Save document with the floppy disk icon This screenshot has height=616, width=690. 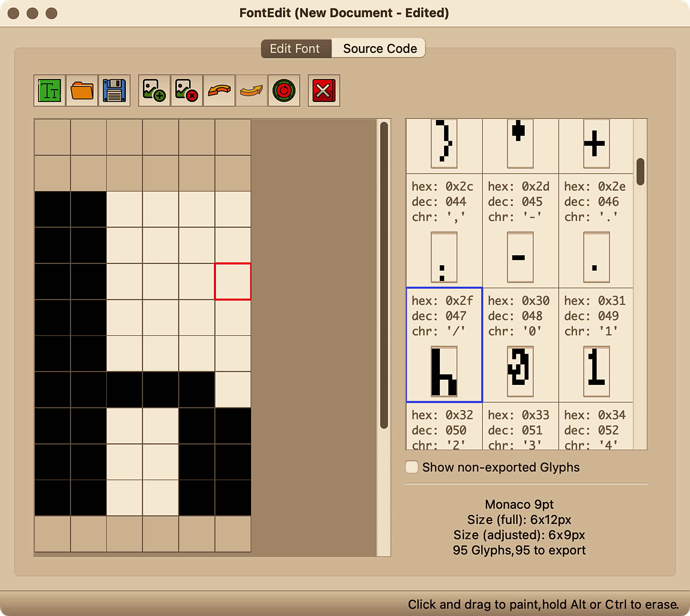pos(114,90)
